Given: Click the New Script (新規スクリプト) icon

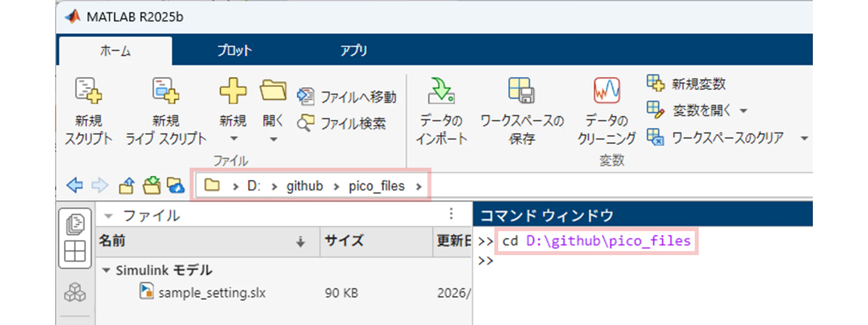Looking at the screenshot, I should pos(89,90).
